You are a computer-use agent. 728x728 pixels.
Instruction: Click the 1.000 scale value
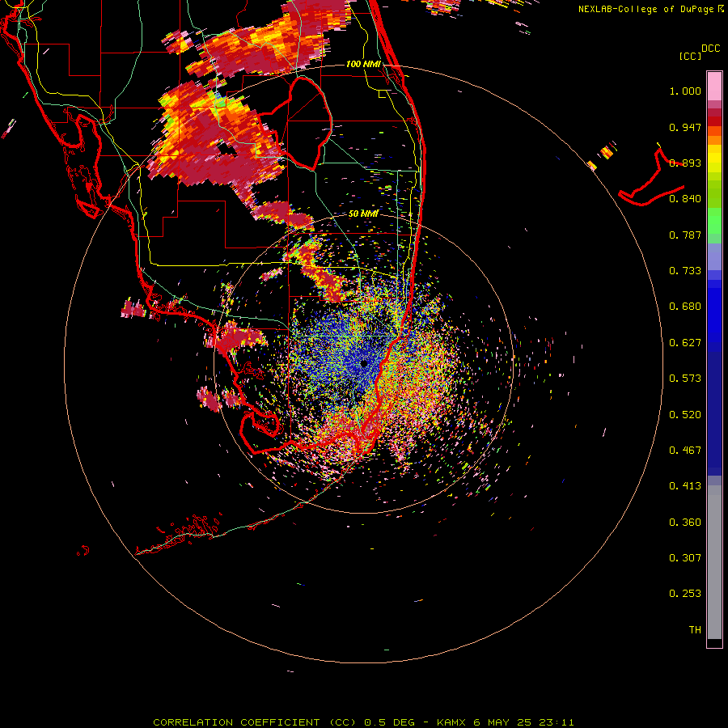pyautogui.click(x=685, y=91)
